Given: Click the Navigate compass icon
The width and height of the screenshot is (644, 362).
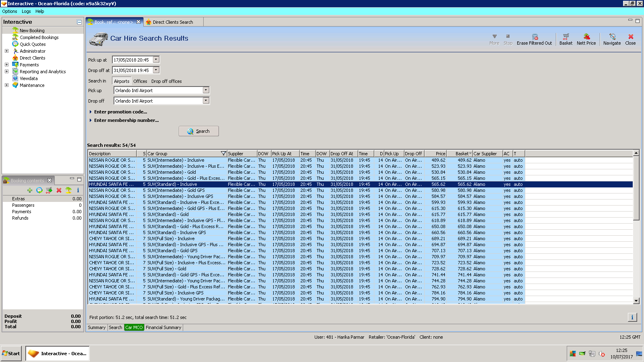Looking at the screenshot, I should coord(612,37).
